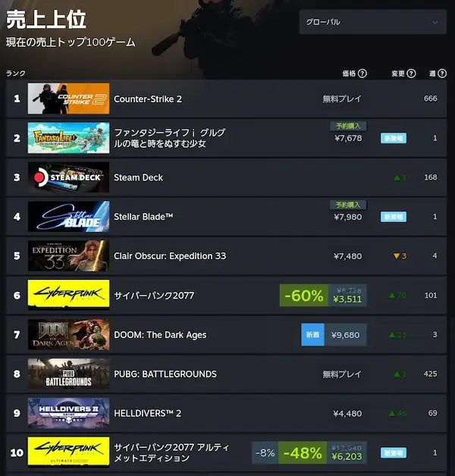Click the -48% discount badge on Cyberpunk Ultimate Edition
Screen dimensions: 455x476
coord(303,453)
